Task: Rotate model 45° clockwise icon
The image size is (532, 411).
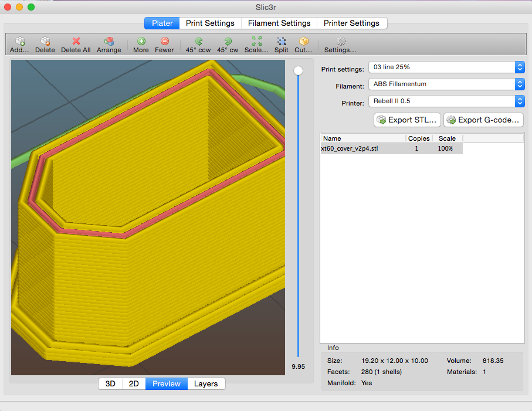Action: click(228, 42)
